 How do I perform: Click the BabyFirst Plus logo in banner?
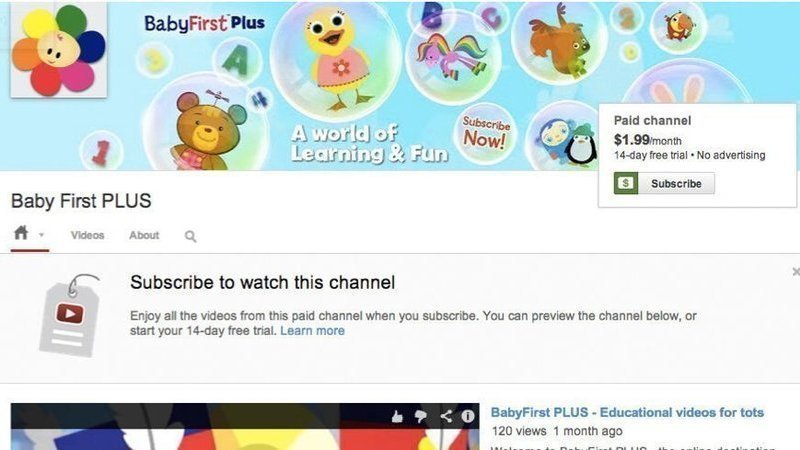(x=204, y=23)
